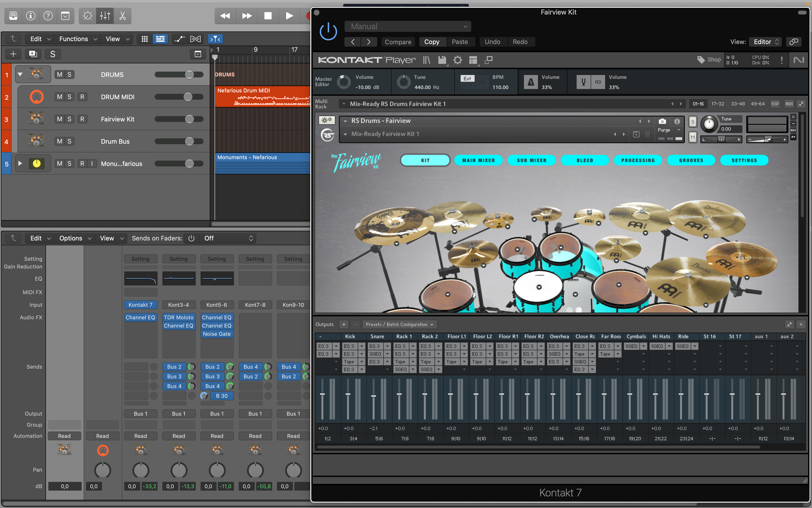
Task: Click the Copy button in Kontakt
Action: (x=432, y=42)
